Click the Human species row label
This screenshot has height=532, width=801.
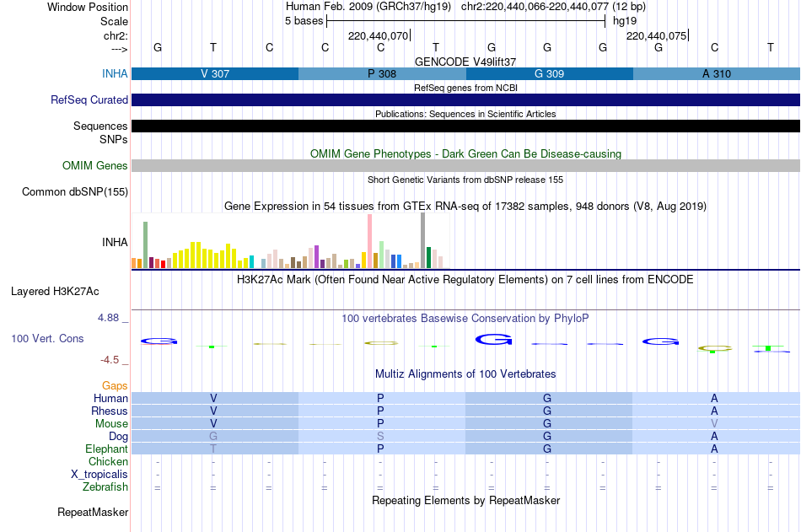[x=110, y=399]
